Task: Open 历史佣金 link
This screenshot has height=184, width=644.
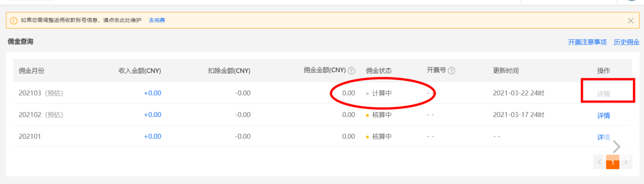Action: [x=626, y=42]
